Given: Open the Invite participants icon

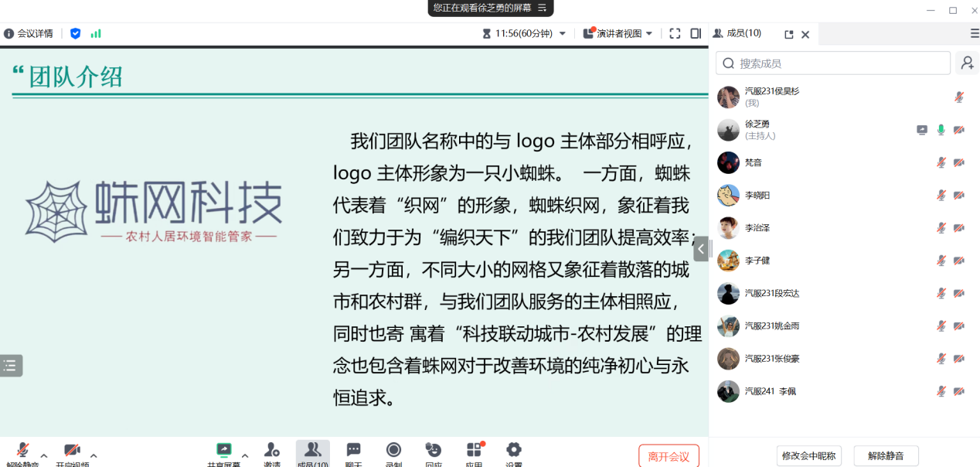Looking at the screenshot, I should 271,450.
